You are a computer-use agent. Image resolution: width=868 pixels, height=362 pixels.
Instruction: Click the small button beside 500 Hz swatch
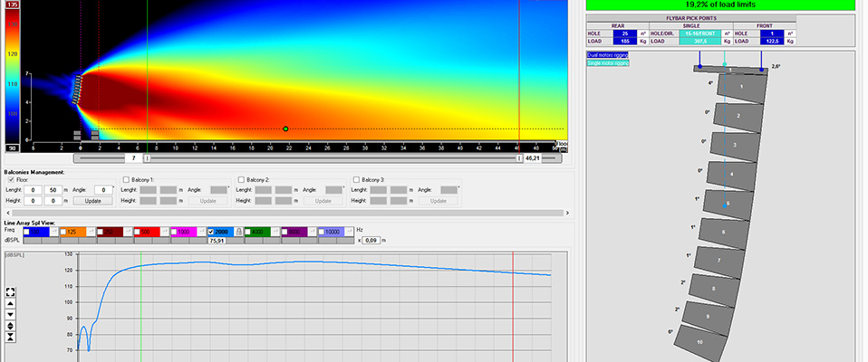164,232
